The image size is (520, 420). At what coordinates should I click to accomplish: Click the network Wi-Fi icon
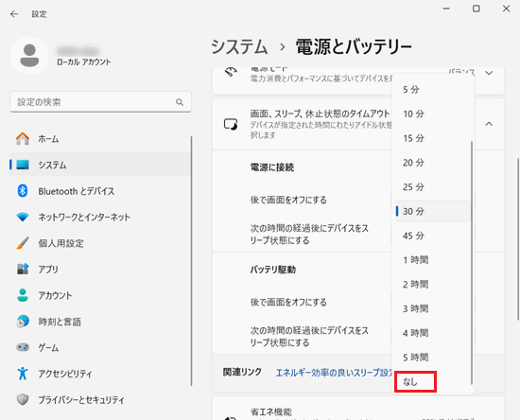(23, 217)
